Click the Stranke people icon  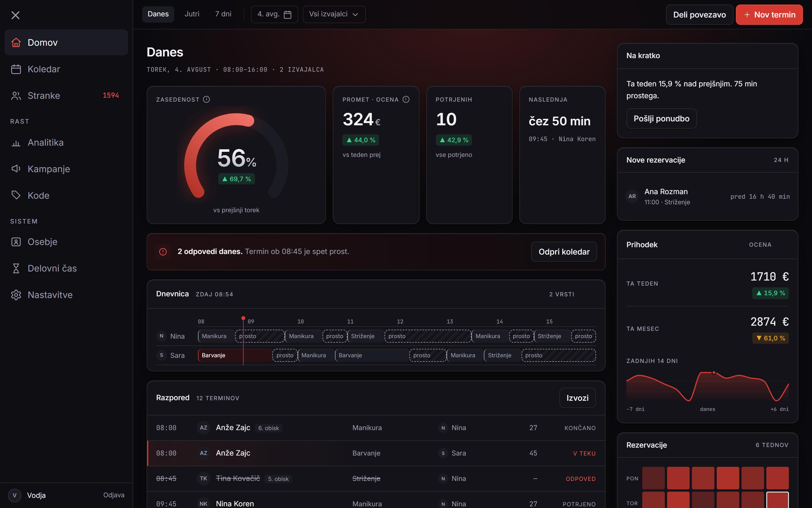pyautogui.click(x=16, y=95)
